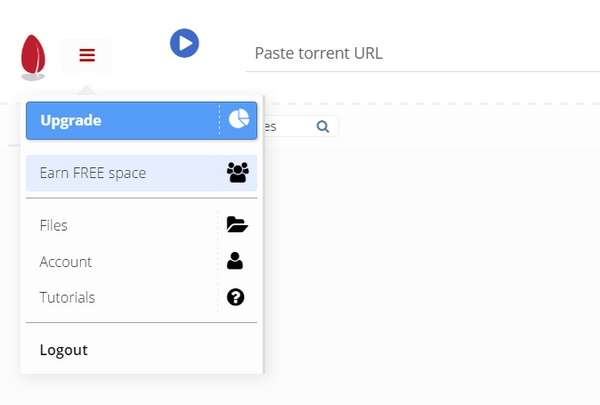Focus the Paste torrent URL field

(422, 54)
